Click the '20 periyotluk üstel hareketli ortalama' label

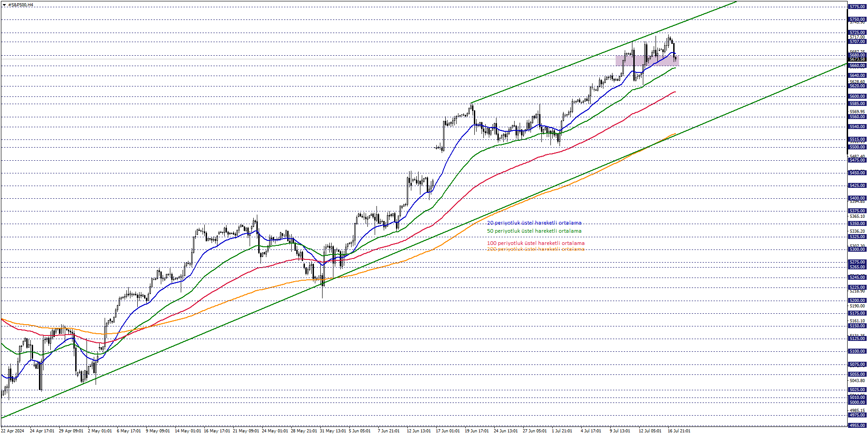534,223
